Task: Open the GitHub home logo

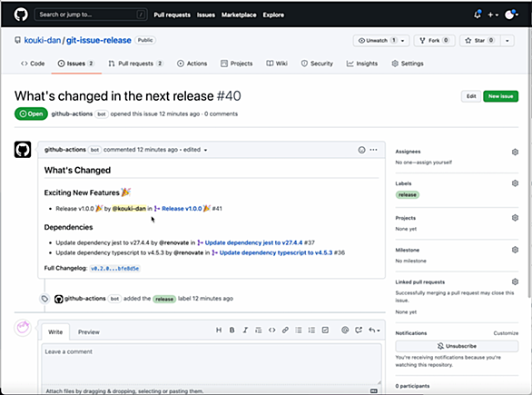Action: tap(21, 15)
